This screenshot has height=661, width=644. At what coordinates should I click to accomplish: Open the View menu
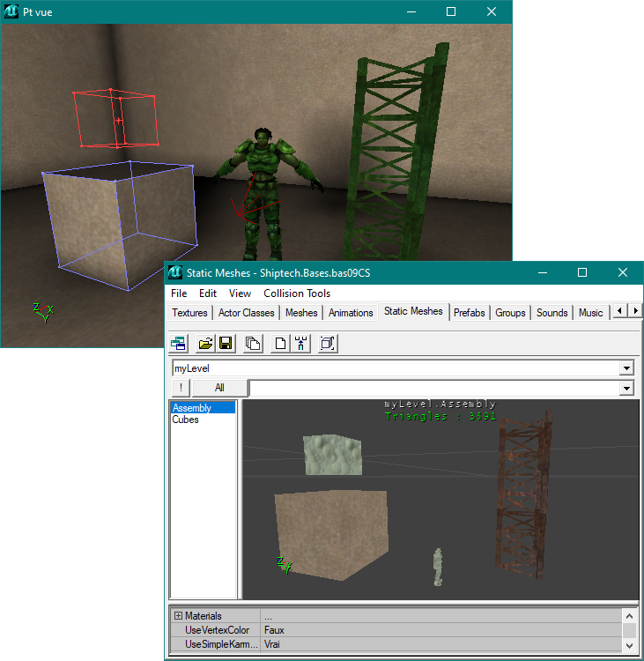[240, 293]
